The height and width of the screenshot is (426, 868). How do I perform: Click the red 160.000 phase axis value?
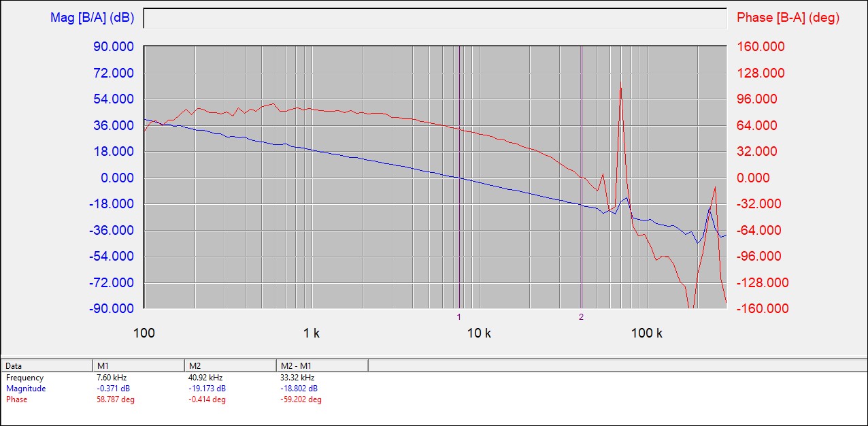click(x=761, y=46)
